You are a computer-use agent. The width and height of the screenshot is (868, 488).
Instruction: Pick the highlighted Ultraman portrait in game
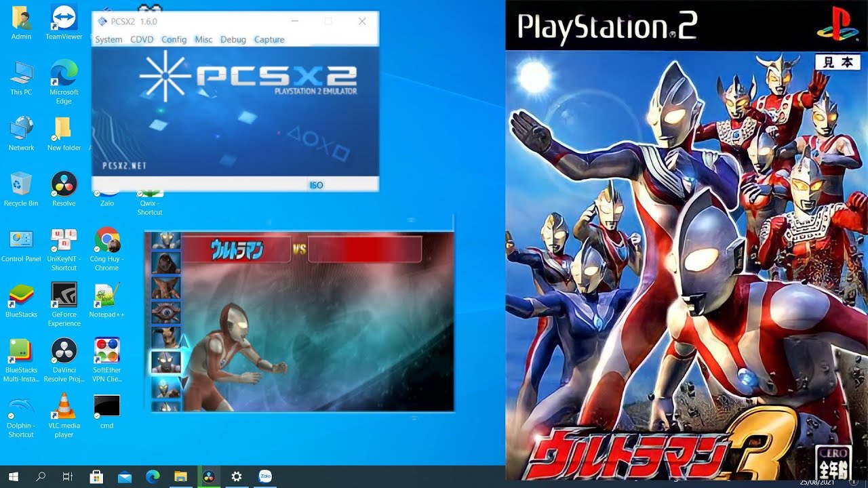(166, 361)
